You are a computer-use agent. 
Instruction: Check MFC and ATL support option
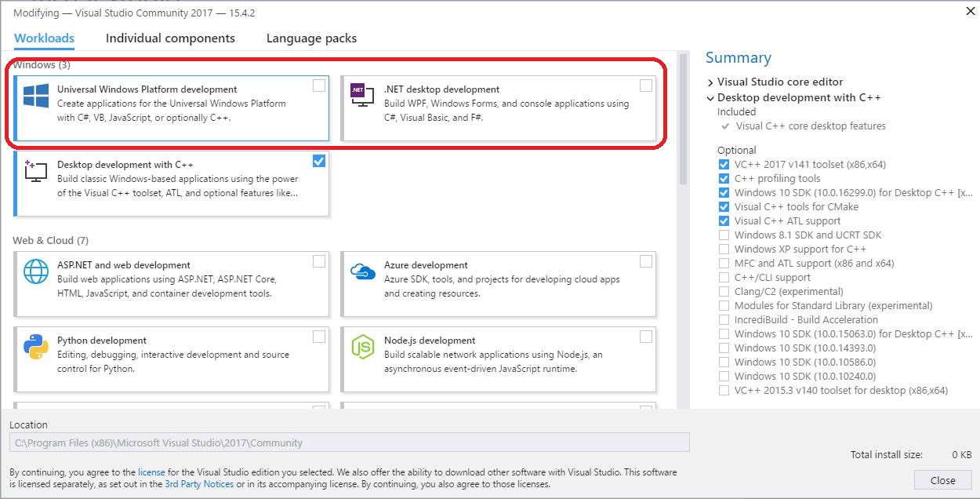coord(724,264)
